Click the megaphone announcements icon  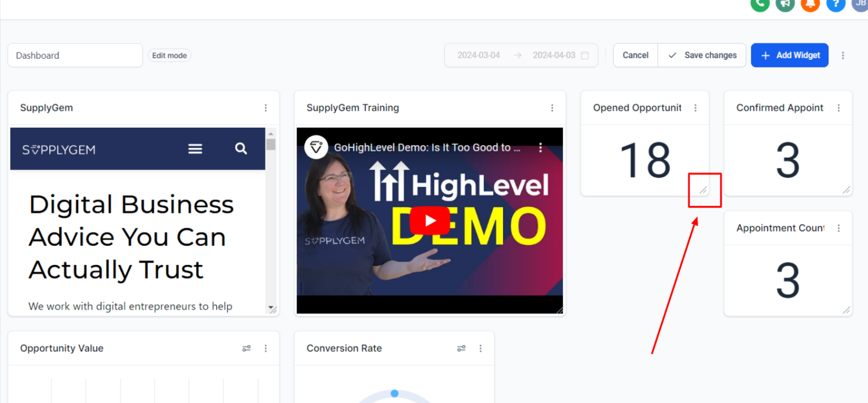tap(785, 5)
